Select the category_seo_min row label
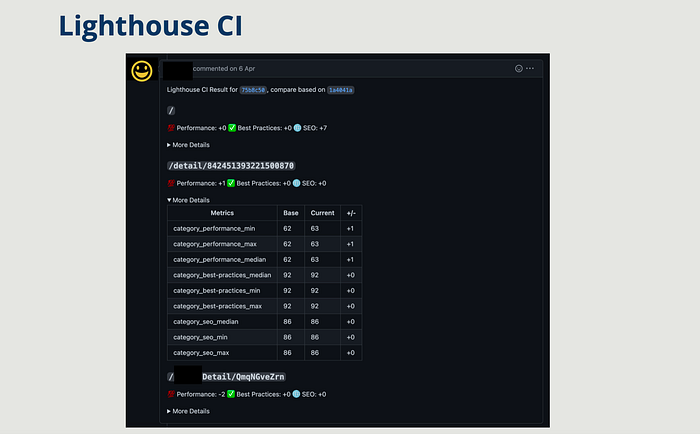Screen dimensions: 700x434 tap(200, 337)
